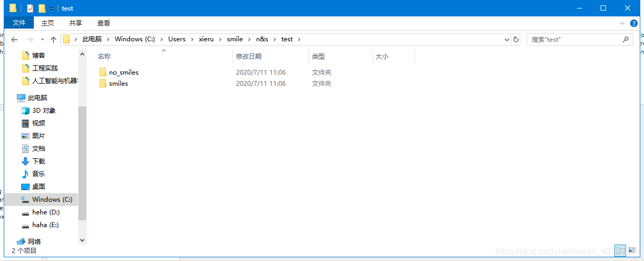Screen dimensions: 644x261
Task: Open the 共享 ribbon tab
Action: point(76,23)
